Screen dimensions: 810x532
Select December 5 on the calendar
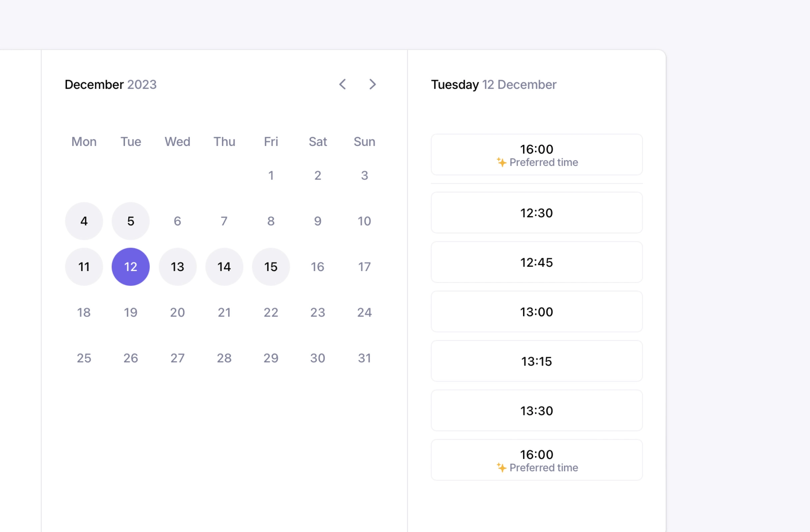pos(131,221)
